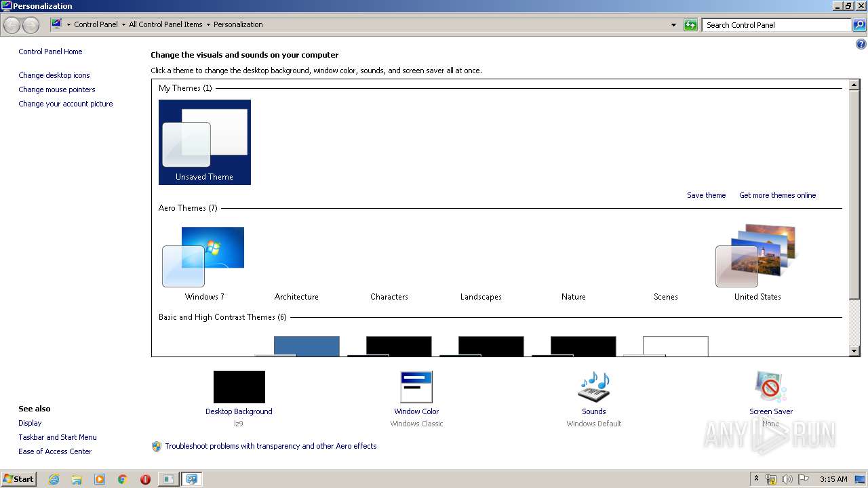Open the volume tray icon
868x488 pixels.
(x=787, y=479)
